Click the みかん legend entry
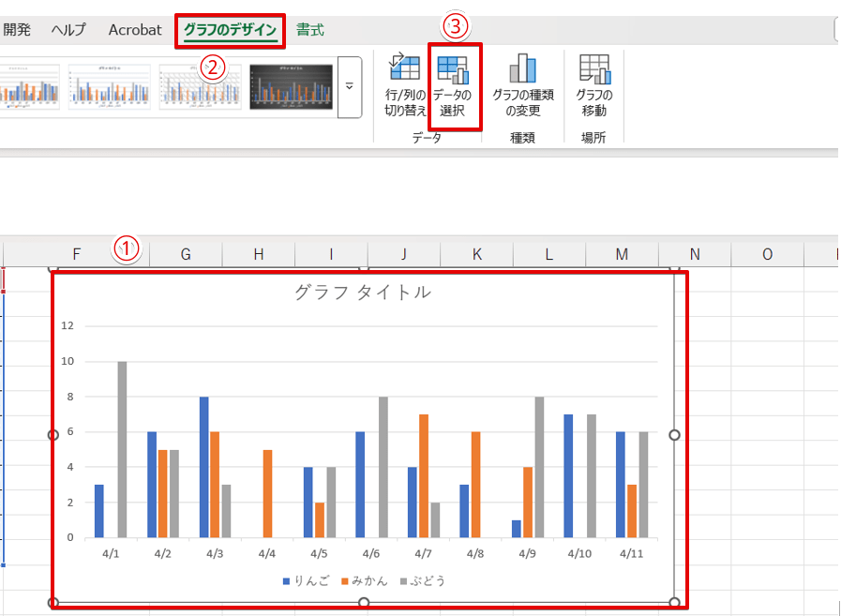 pyautogui.click(x=364, y=581)
